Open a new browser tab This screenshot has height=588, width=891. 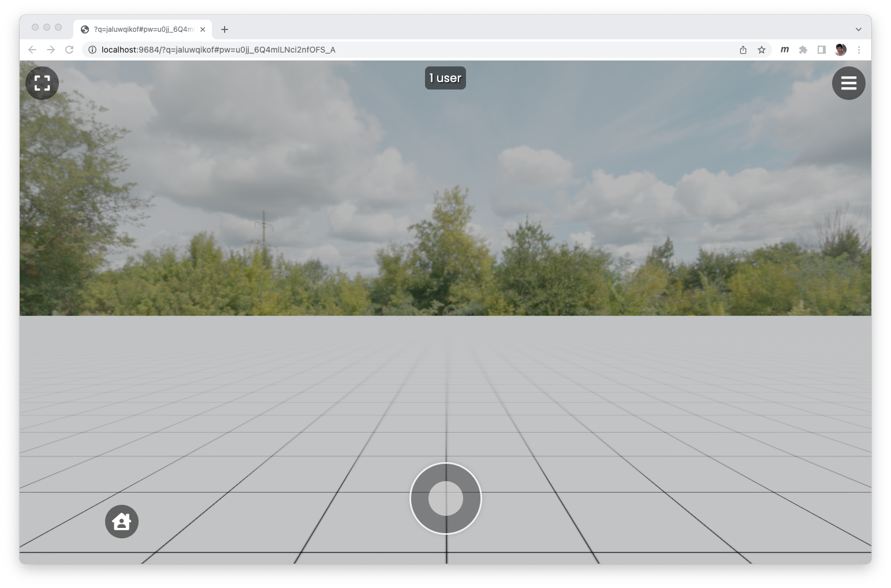coord(225,29)
